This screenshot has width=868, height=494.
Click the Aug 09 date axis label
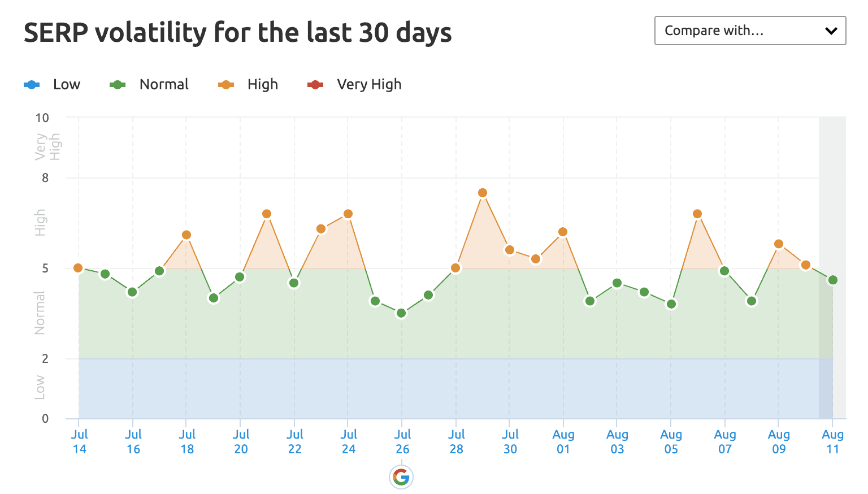click(779, 441)
